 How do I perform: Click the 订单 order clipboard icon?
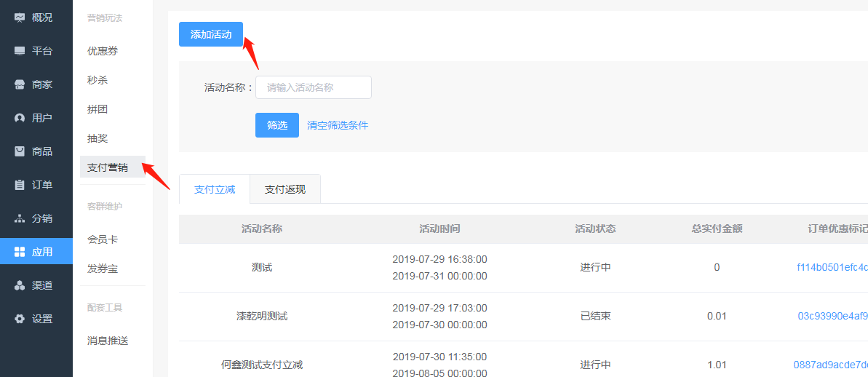pyautogui.click(x=20, y=185)
